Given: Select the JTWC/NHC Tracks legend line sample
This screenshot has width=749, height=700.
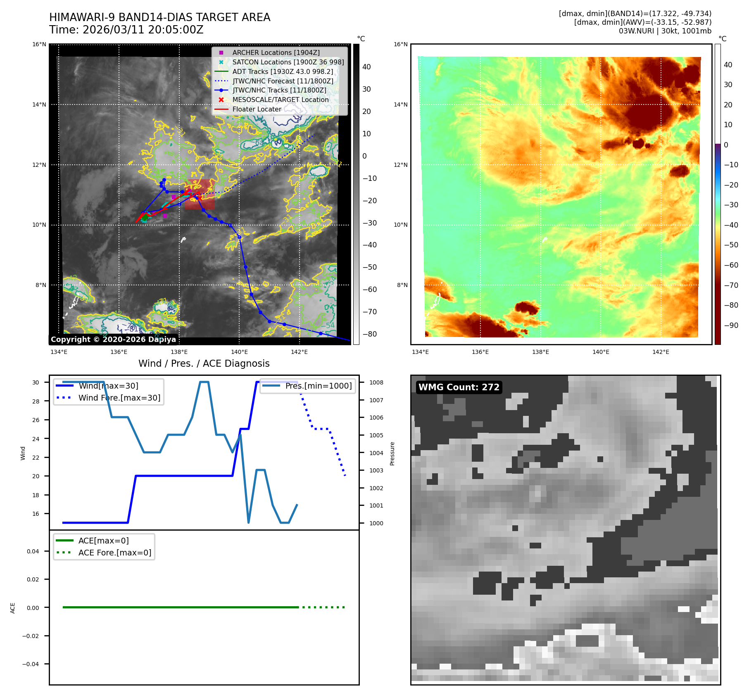Looking at the screenshot, I should [x=221, y=90].
